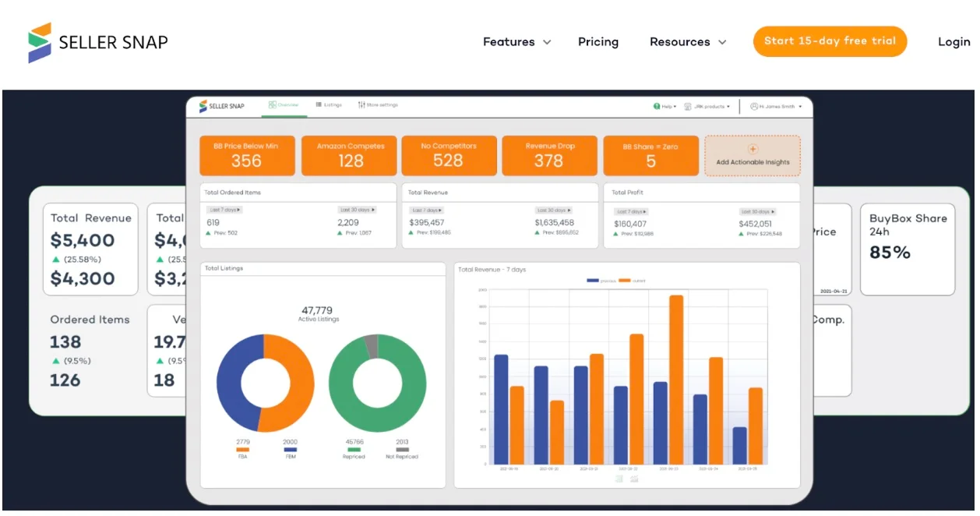
Task: Open the Revenue Drop insight card
Action: pos(549,156)
